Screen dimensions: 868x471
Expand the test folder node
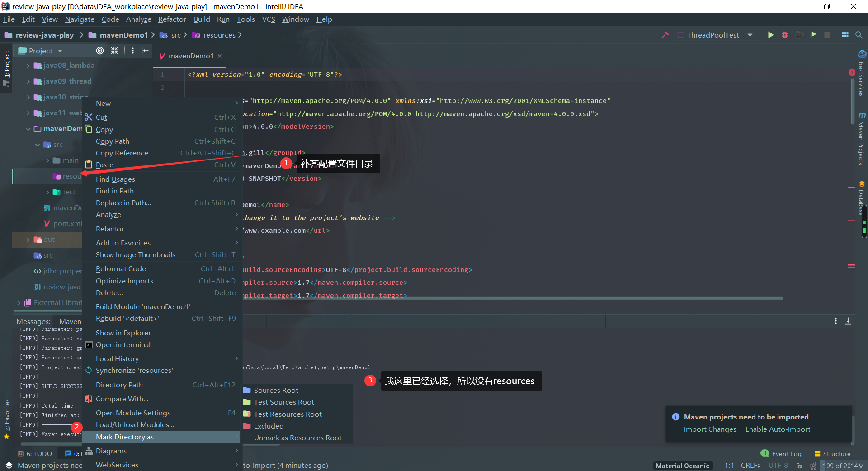coord(47,192)
